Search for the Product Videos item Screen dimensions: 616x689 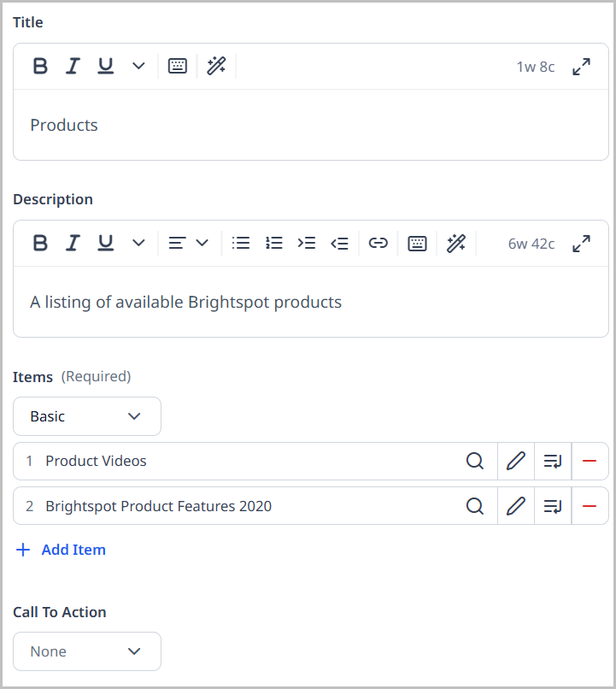(475, 461)
